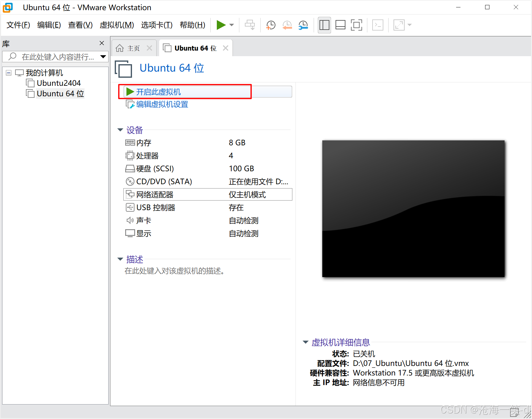Close the 库 library panel
532x419 pixels.
[x=102, y=43]
